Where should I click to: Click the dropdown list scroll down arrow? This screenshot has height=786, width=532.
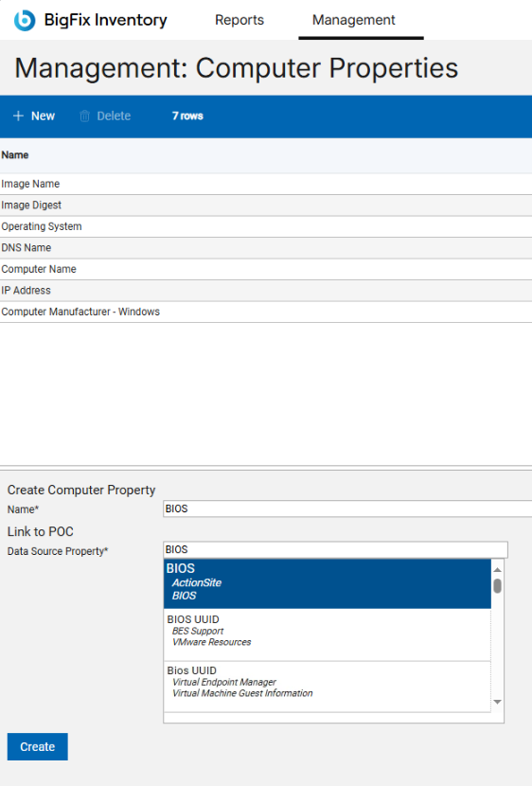[497, 702]
